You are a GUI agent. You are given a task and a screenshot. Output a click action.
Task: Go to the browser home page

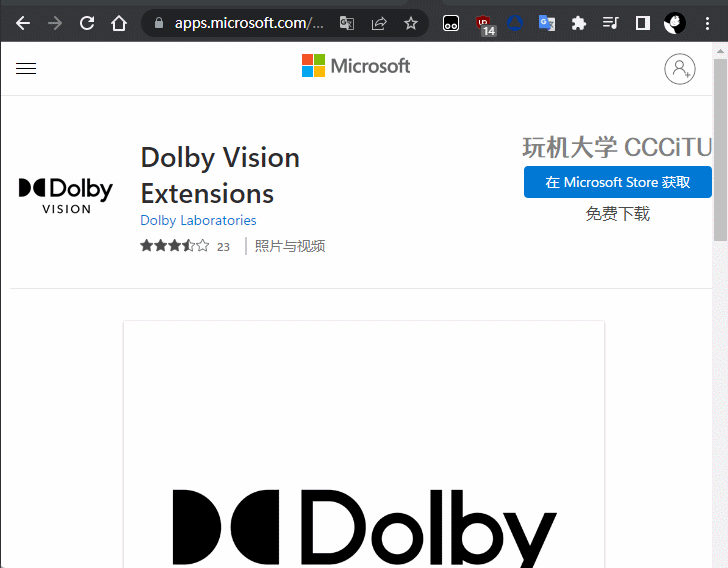[119, 23]
